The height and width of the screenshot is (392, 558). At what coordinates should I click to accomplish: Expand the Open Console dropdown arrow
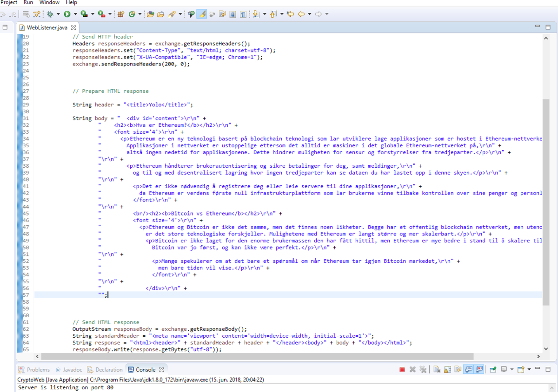[529, 370]
